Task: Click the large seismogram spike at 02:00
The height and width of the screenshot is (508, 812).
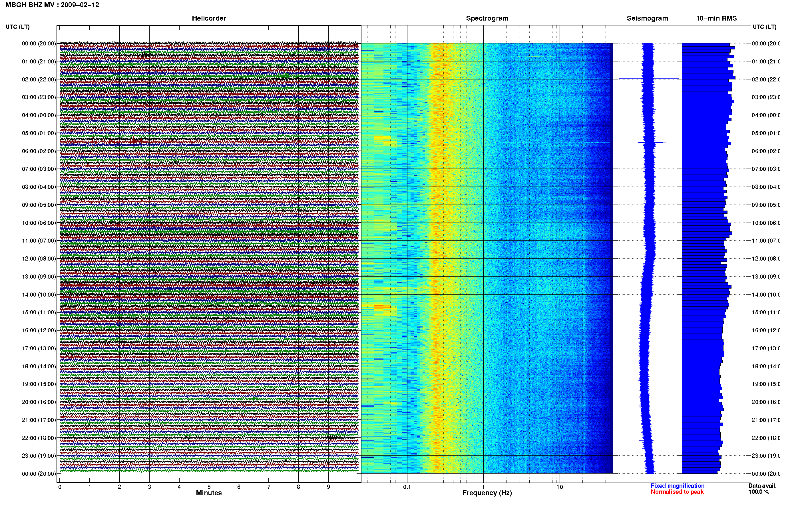Action: tap(649, 79)
